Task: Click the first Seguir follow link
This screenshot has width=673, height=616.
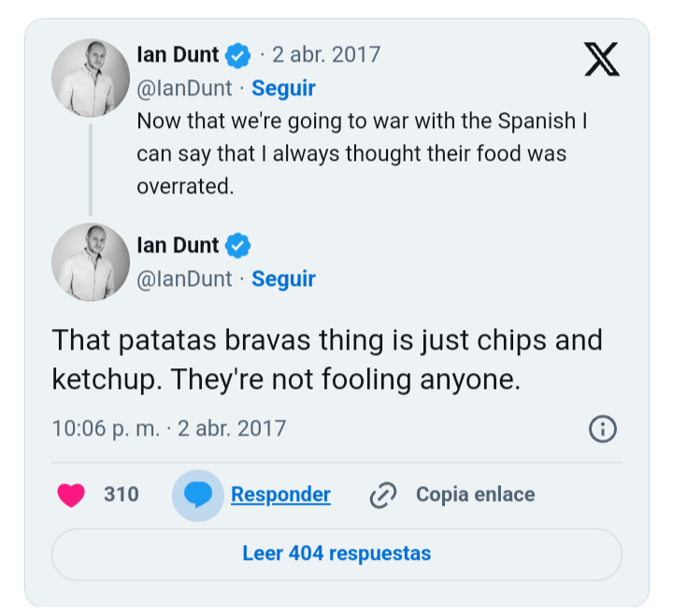Action: 283,89
